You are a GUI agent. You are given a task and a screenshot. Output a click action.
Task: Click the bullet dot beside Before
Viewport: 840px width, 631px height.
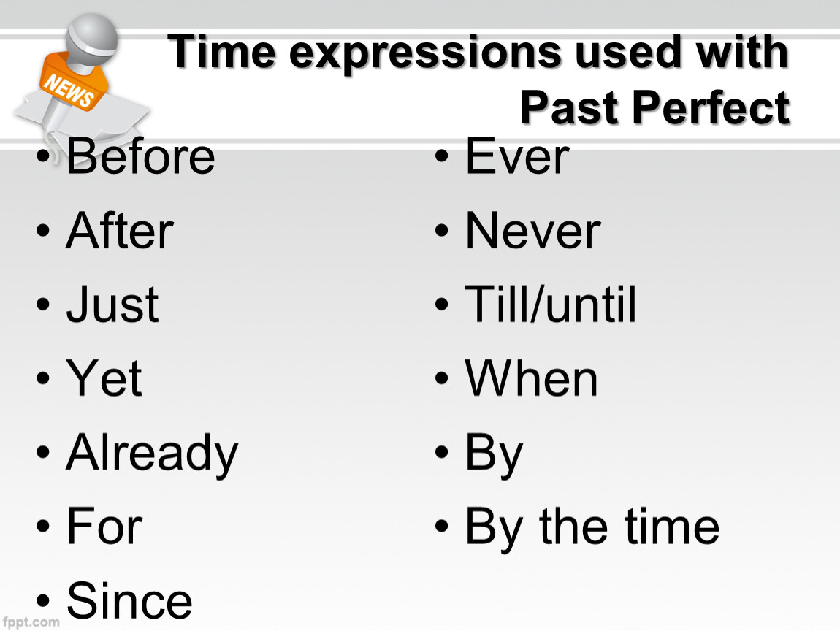click(x=45, y=157)
